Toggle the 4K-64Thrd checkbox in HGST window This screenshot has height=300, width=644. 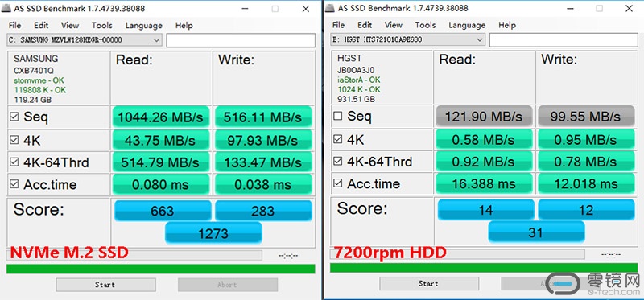(338, 162)
